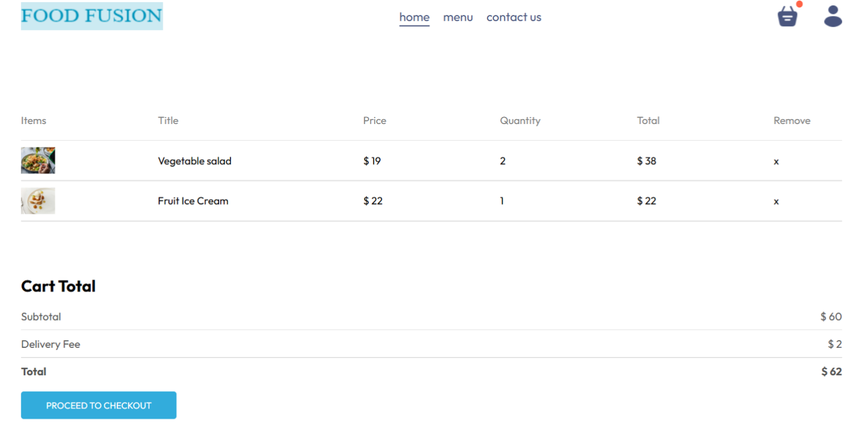Click the $ 62 total amount
Viewport: 868px width, 433px height.
point(831,372)
